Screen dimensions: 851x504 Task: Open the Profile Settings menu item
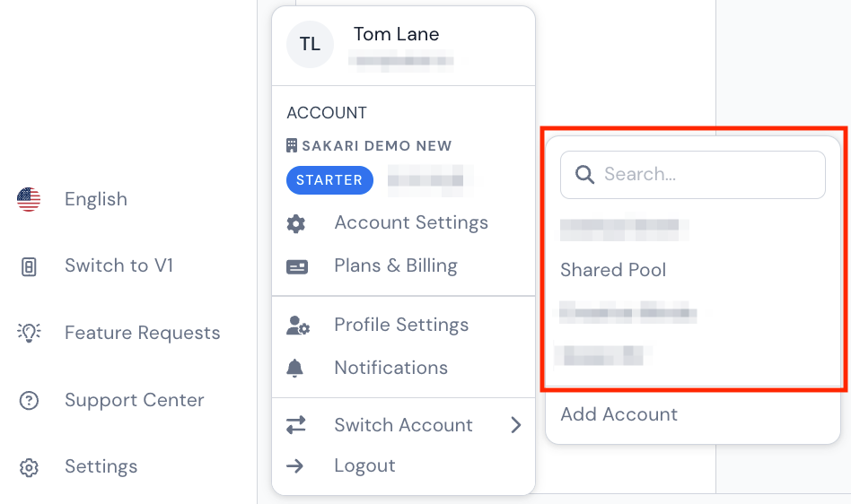click(x=403, y=325)
